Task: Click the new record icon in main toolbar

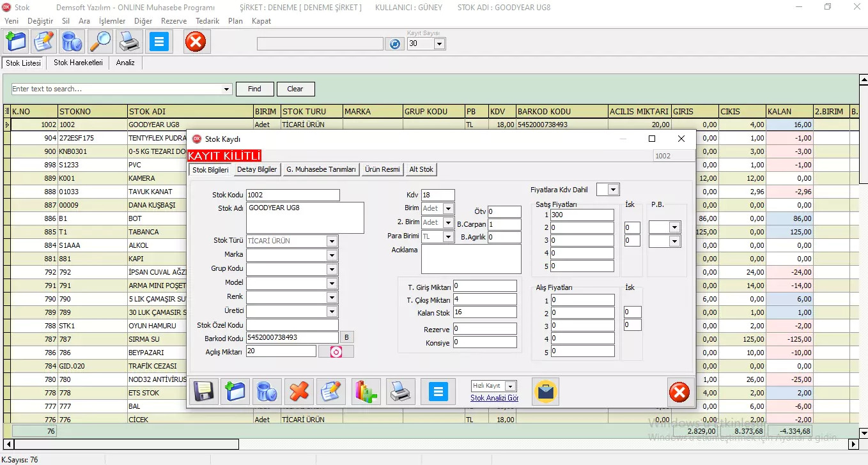Action: [16, 42]
